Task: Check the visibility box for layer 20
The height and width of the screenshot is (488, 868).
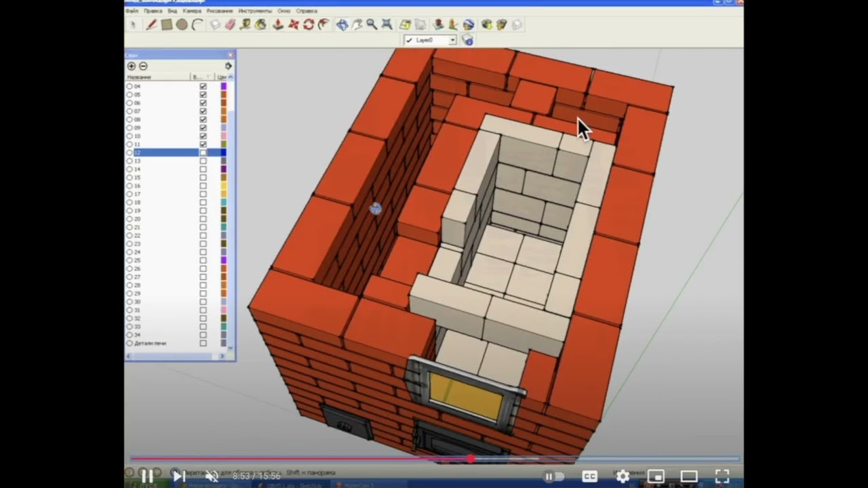Action: (203, 219)
